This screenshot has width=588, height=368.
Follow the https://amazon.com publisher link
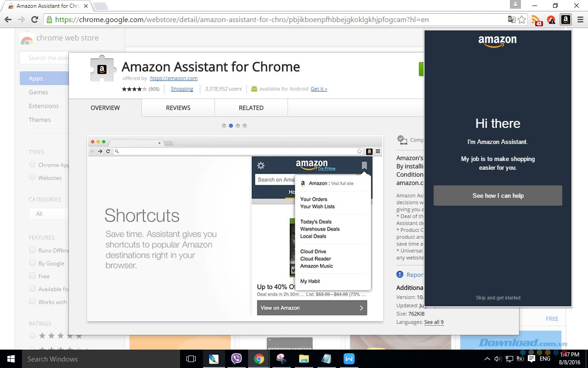coord(174,78)
